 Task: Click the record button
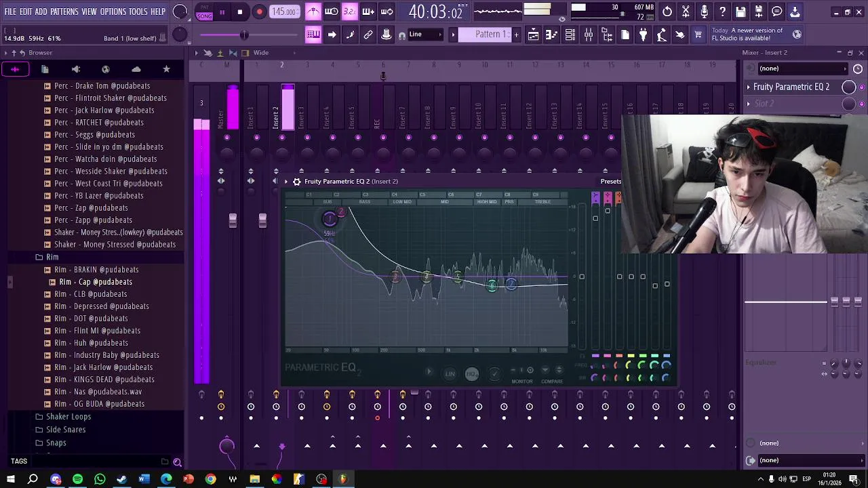(259, 12)
